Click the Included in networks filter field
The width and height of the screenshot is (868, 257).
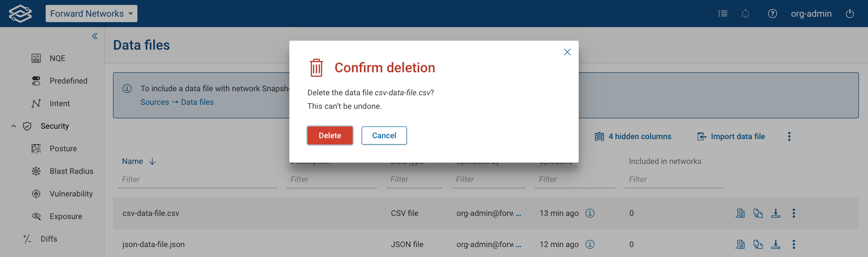tap(674, 179)
